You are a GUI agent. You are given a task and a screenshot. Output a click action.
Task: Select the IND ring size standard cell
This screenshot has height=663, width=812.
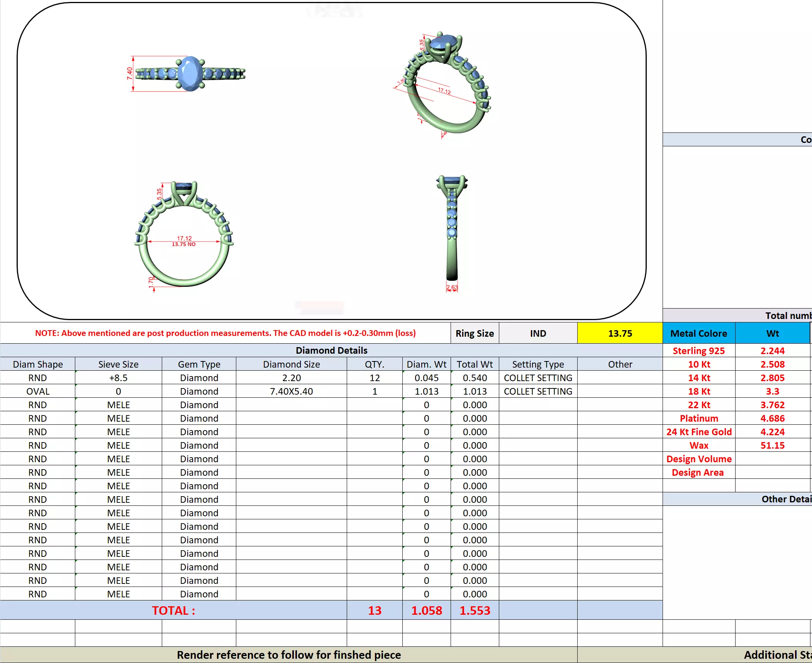coord(538,333)
